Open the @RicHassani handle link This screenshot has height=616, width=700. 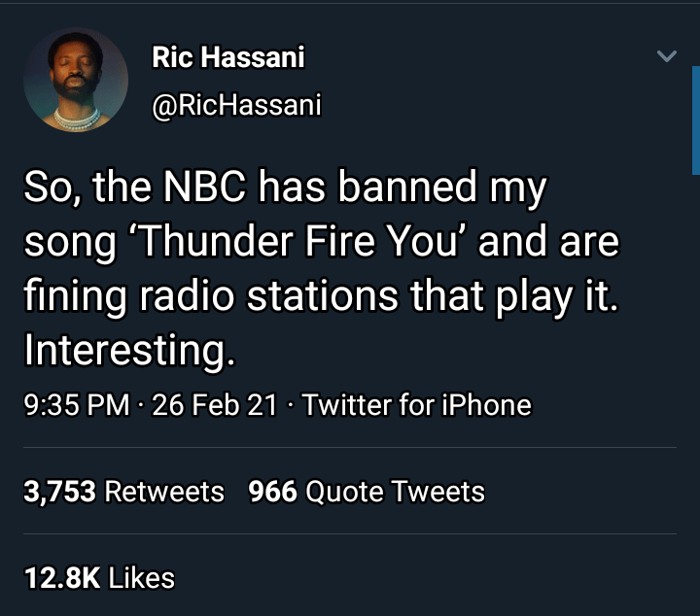[235, 105]
